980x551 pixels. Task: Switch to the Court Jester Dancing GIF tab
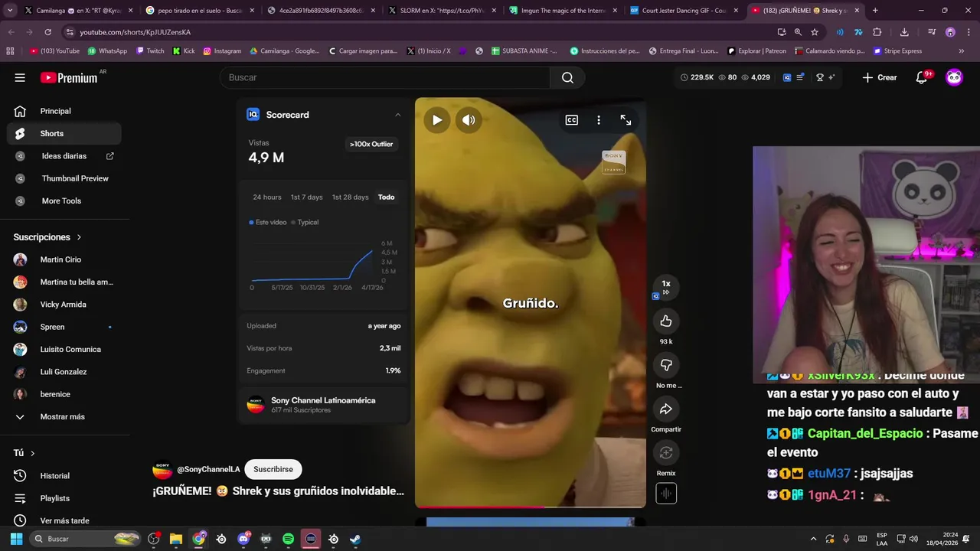point(684,11)
